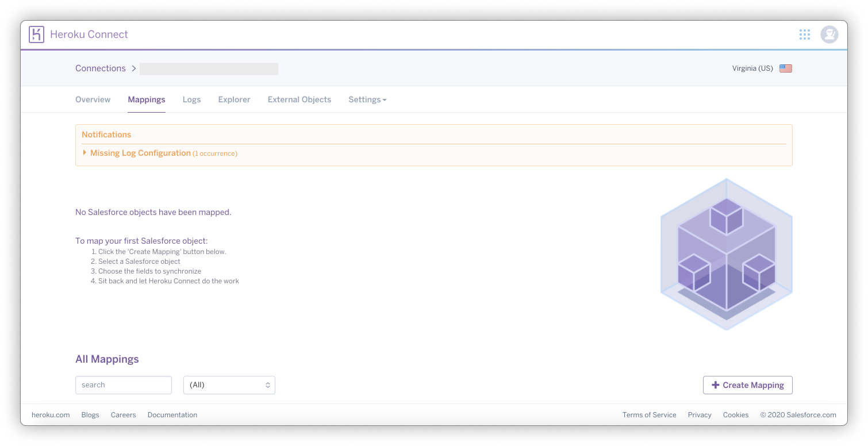
Task: Open the Settings dropdown menu
Action: click(367, 99)
